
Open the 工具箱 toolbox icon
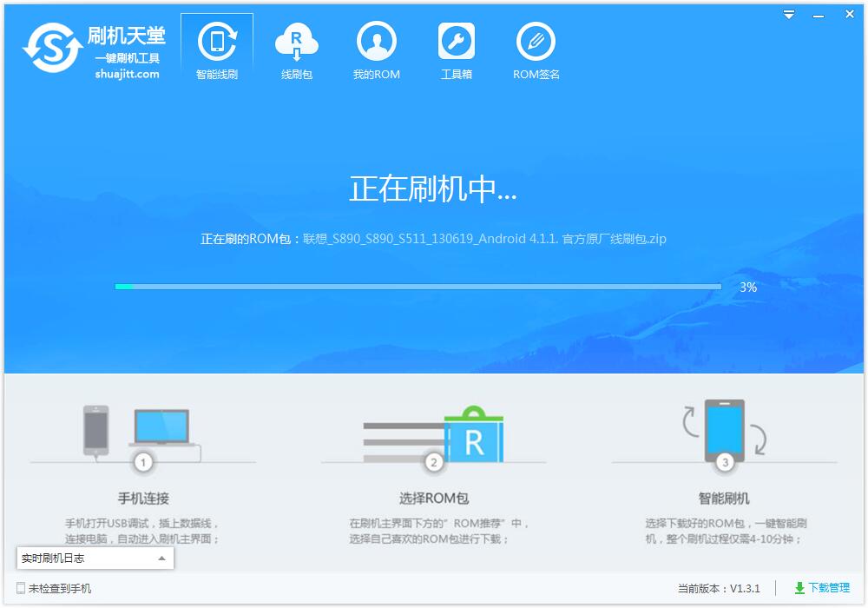(x=456, y=42)
